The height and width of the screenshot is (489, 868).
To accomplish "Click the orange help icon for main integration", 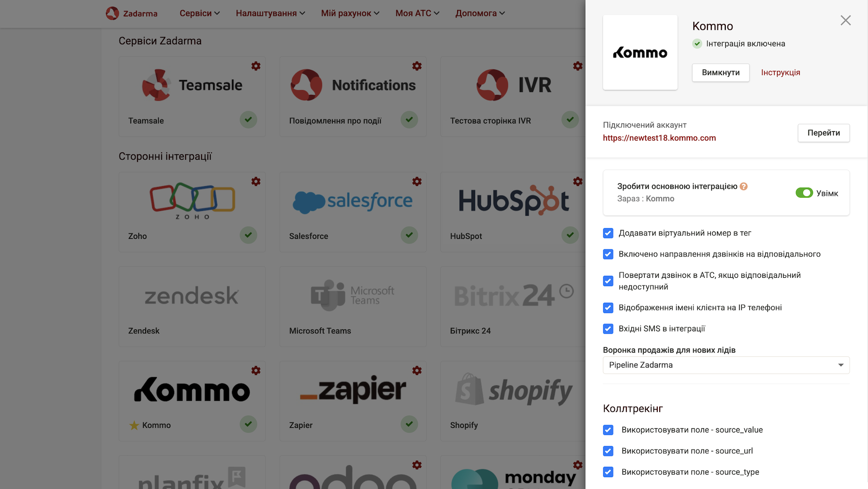I will (744, 186).
